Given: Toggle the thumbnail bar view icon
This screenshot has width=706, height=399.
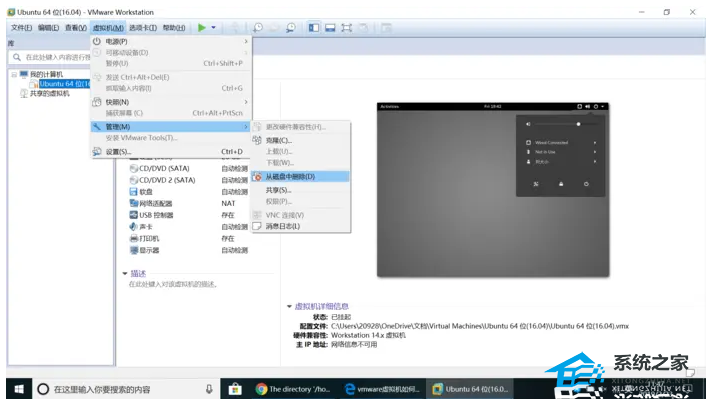Looking at the screenshot, I should point(330,28).
